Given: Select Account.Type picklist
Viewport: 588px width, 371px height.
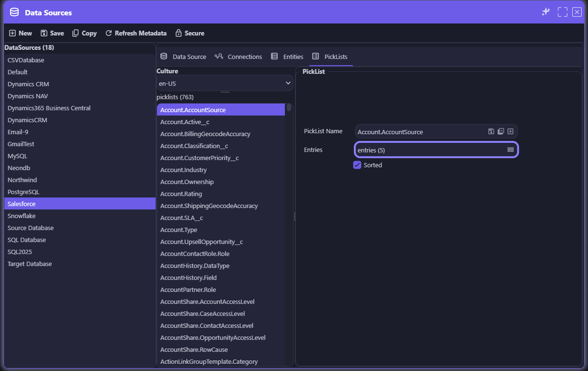Looking at the screenshot, I should point(221,230).
